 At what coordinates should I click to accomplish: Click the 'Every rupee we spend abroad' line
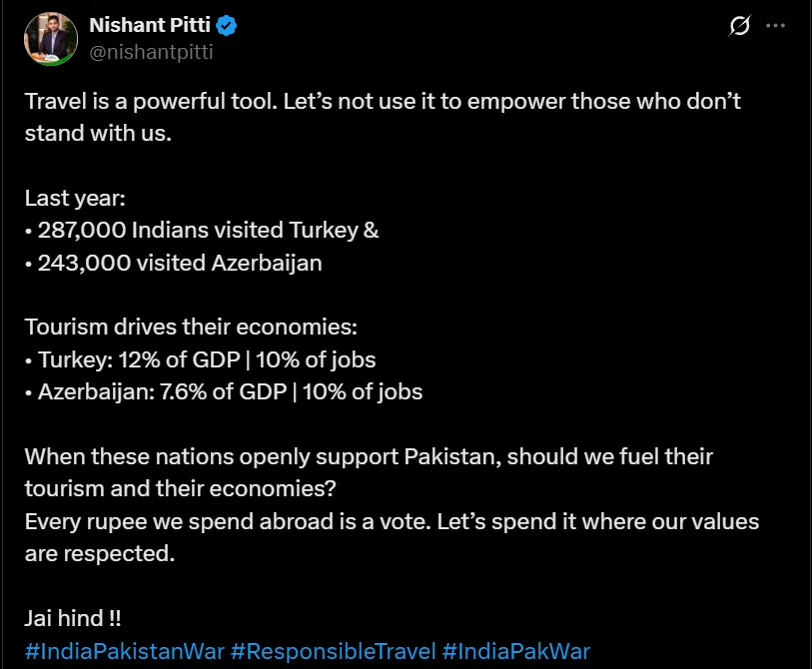pos(392,521)
